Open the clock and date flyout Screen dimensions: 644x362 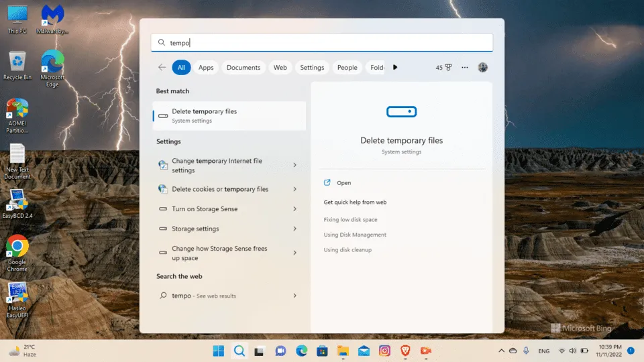click(x=610, y=351)
